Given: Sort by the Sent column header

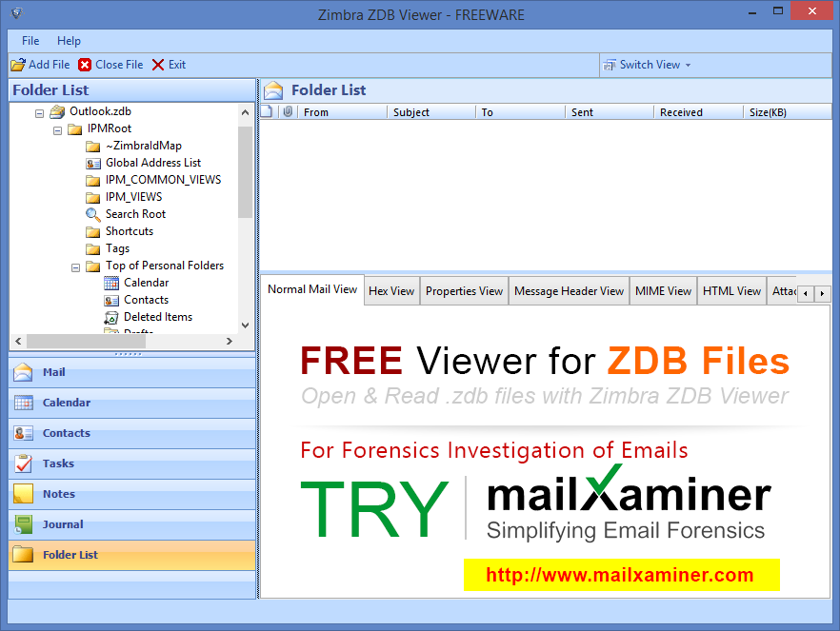Looking at the screenshot, I should click(x=610, y=112).
